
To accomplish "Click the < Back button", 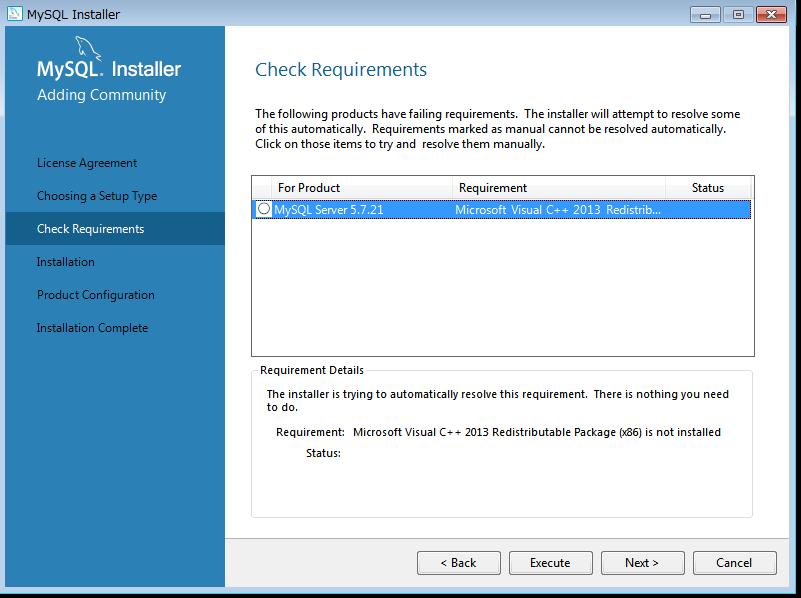I will (x=459, y=563).
